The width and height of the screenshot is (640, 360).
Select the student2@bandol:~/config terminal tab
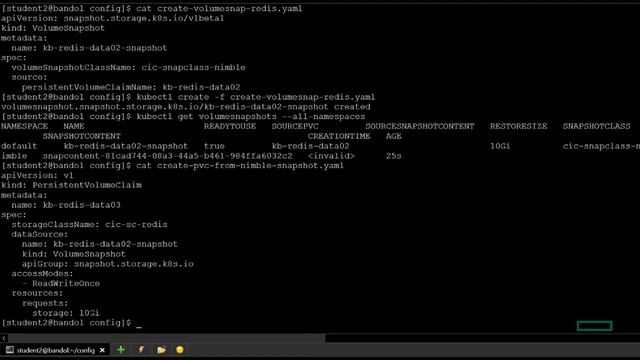pyautogui.click(x=56, y=350)
